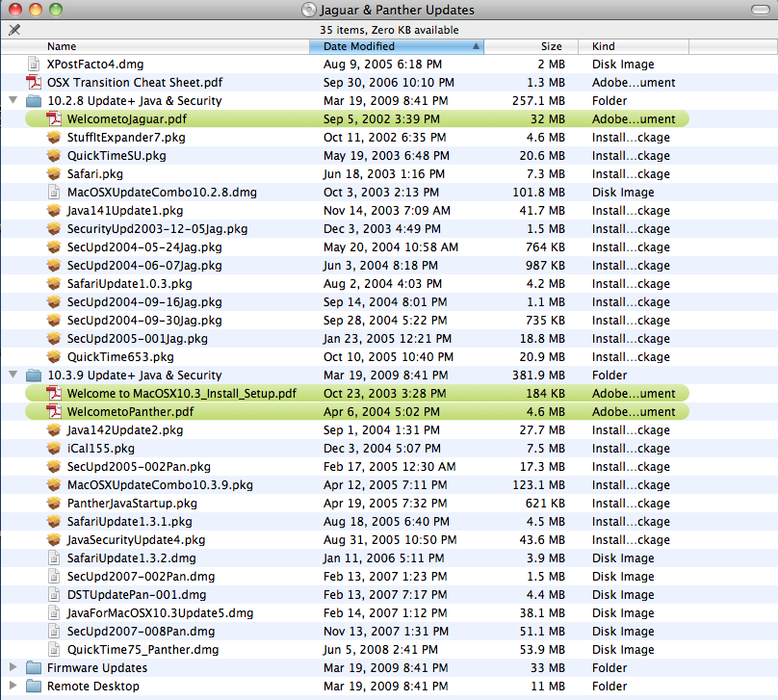Expand the Firmware Updates folder
Viewport: 778px width, 700px height.
(13, 667)
